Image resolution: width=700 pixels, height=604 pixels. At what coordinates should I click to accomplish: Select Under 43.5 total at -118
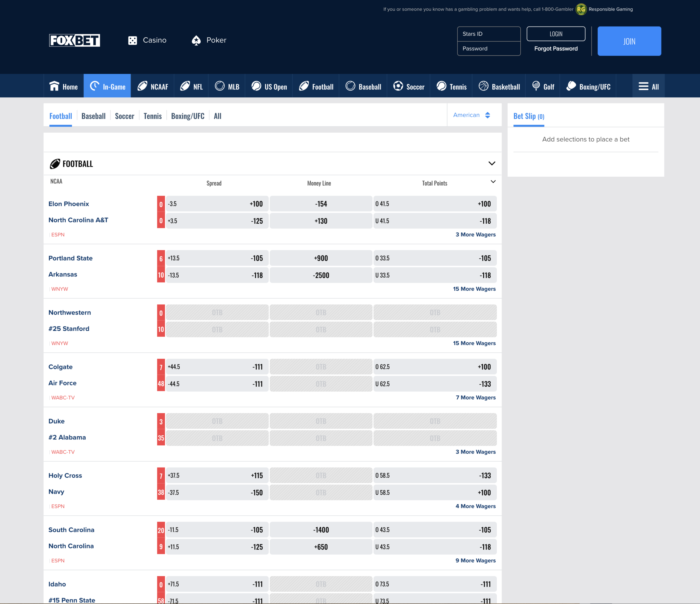pyautogui.click(x=435, y=547)
